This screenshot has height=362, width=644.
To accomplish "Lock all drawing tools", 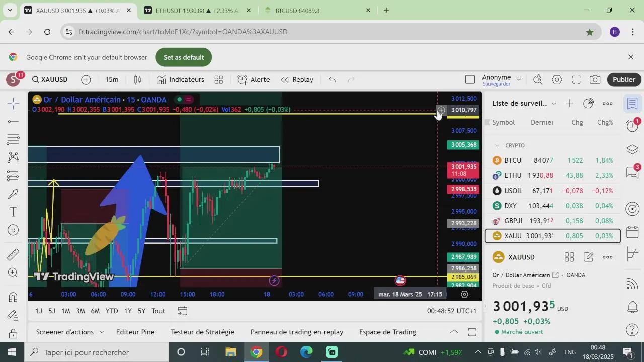I will click(x=14, y=334).
